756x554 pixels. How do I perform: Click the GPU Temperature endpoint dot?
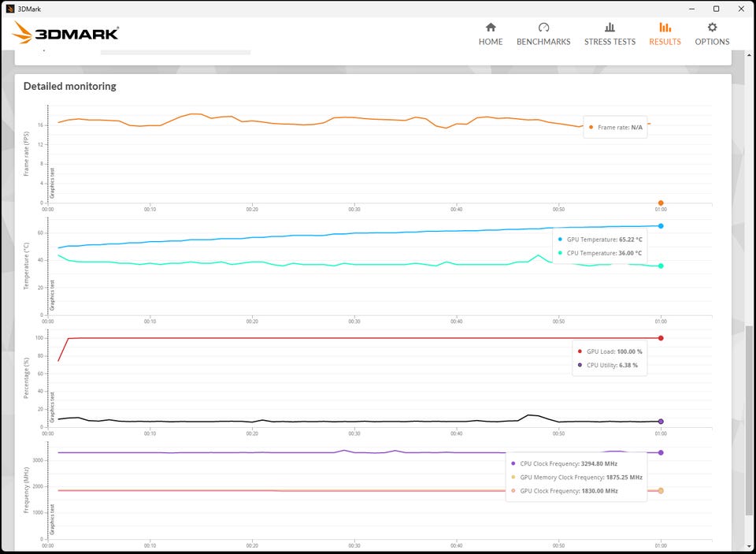(661, 226)
